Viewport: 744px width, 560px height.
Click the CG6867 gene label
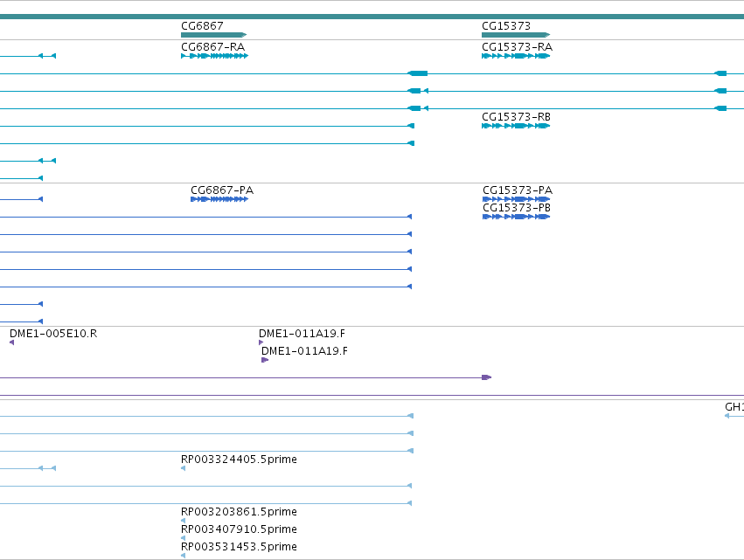(202, 25)
